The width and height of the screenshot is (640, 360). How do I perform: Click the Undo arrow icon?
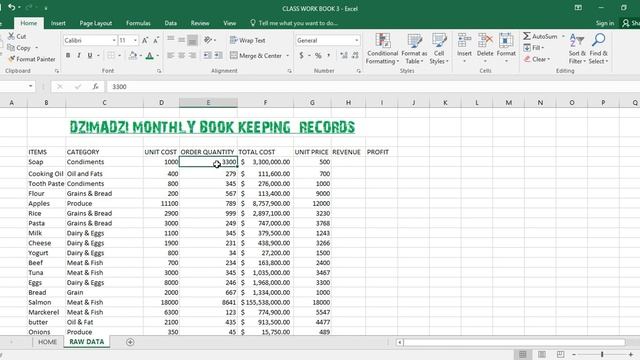11,7
